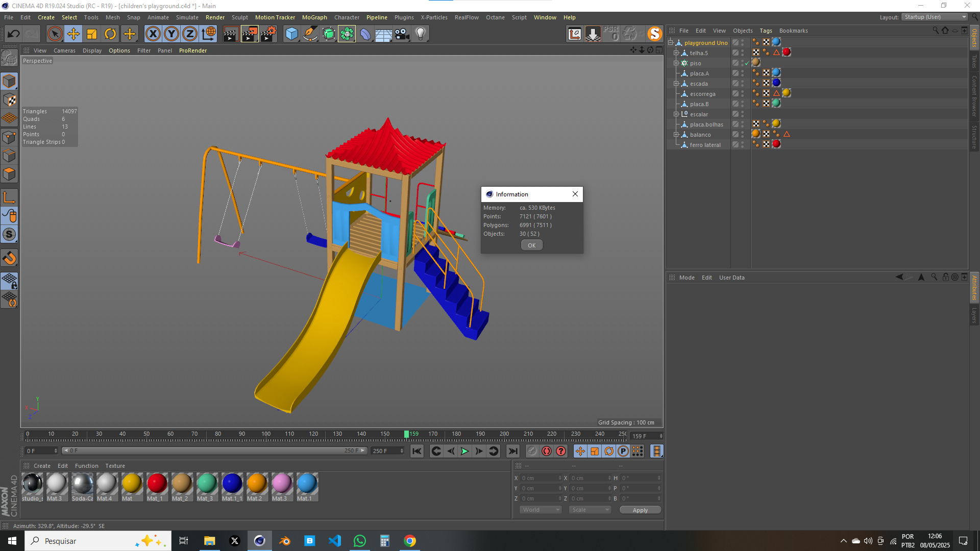Click the orange S plugin icon
The width and height of the screenshot is (980, 551).
654,34
